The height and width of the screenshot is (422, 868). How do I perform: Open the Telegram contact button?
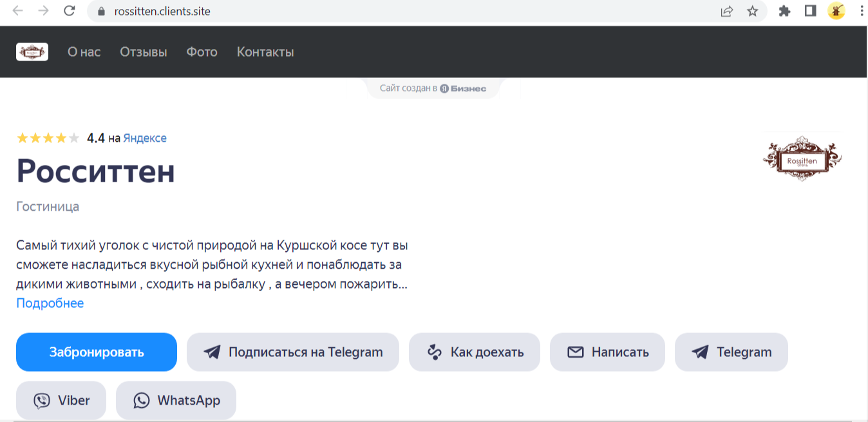click(x=731, y=352)
